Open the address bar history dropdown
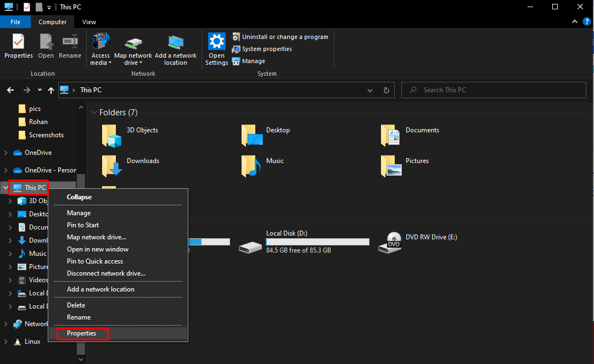 [x=369, y=90]
